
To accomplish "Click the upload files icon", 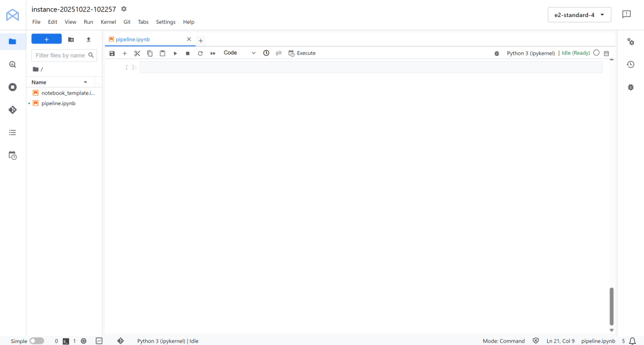I will 88,39.
